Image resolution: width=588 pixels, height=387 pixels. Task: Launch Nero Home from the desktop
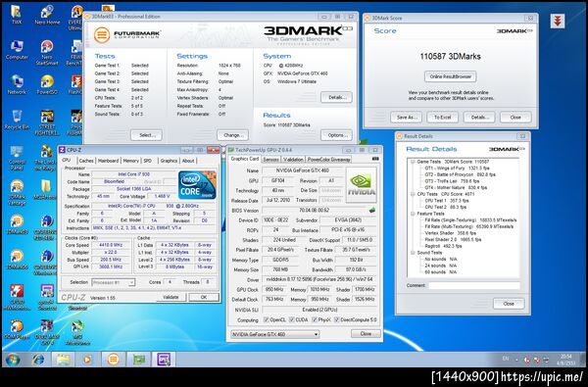click(x=47, y=15)
